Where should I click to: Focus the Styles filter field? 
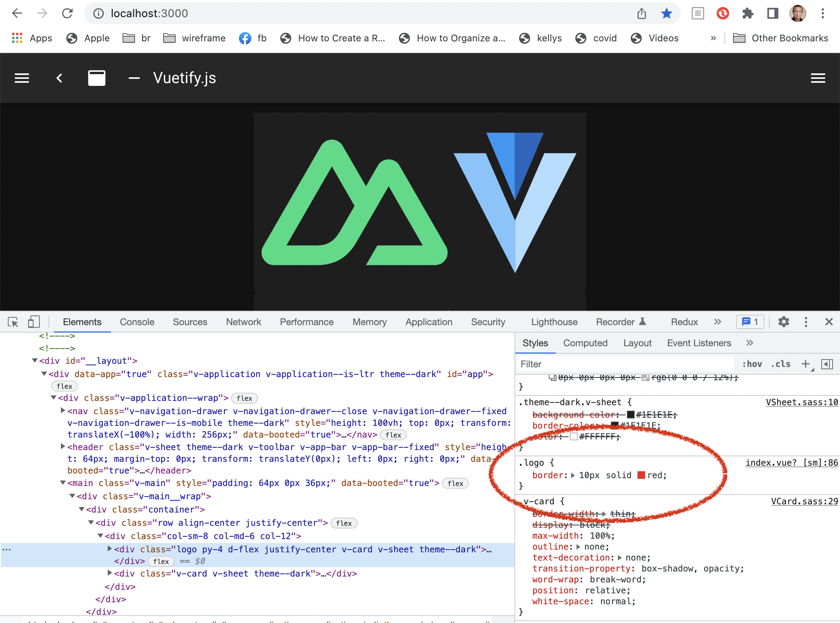tap(625, 364)
